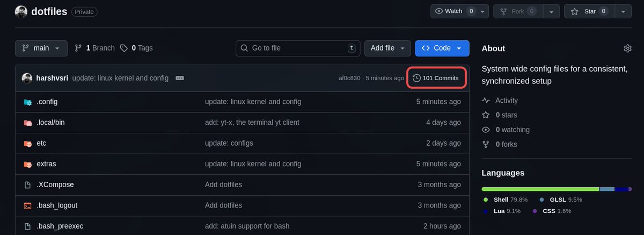View the 0 Tags link
This screenshot has width=644, height=235.
point(136,48)
